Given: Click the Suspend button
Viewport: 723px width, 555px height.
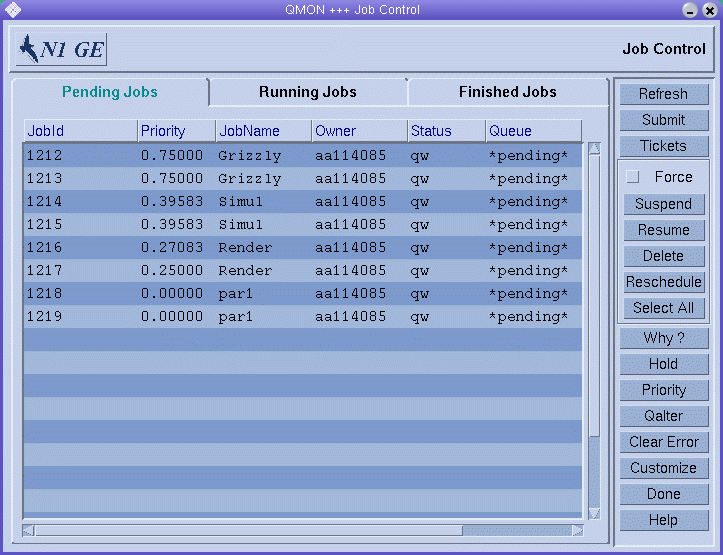Looking at the screenshot, I should 664,204.
